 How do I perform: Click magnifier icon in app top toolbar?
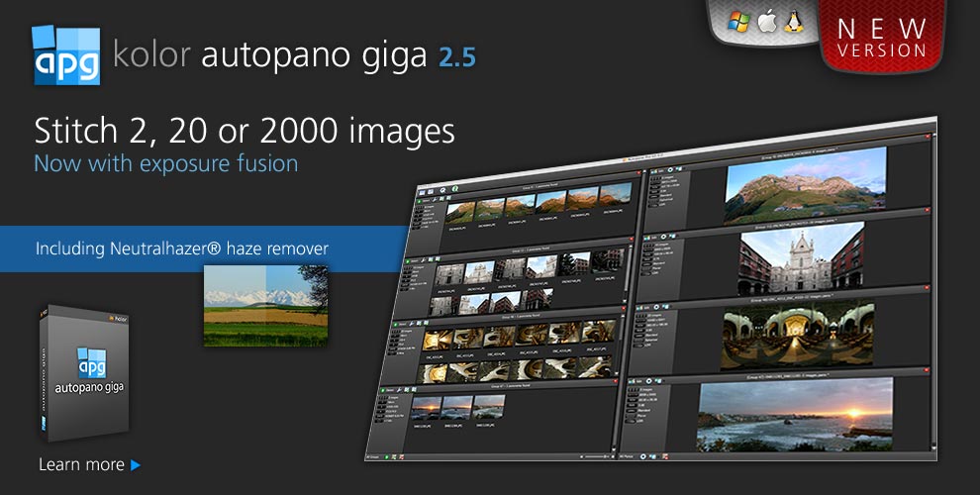pyautogui.click(x=442, y=190)
